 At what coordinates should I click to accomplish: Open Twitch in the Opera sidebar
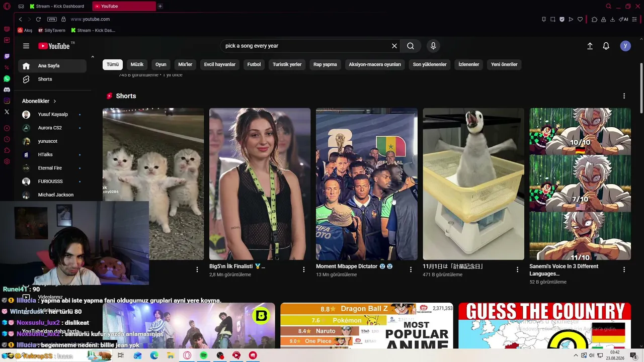[7, 56]
